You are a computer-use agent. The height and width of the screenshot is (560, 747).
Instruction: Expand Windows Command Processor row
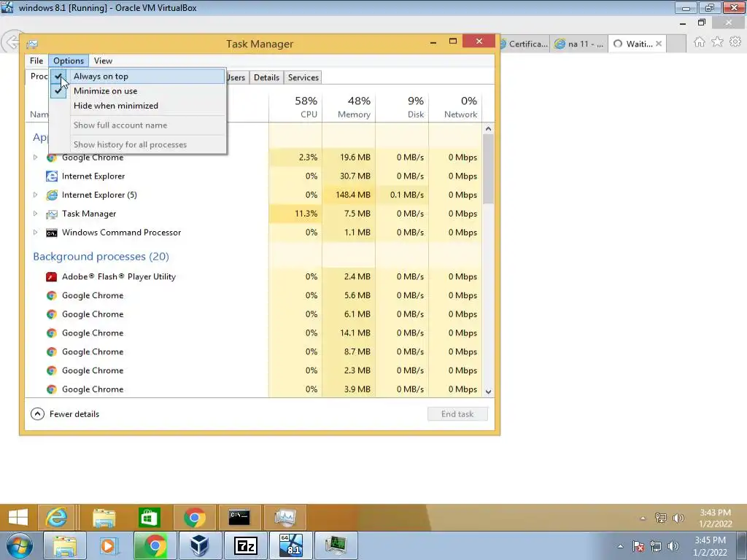(x=35, y=233)
